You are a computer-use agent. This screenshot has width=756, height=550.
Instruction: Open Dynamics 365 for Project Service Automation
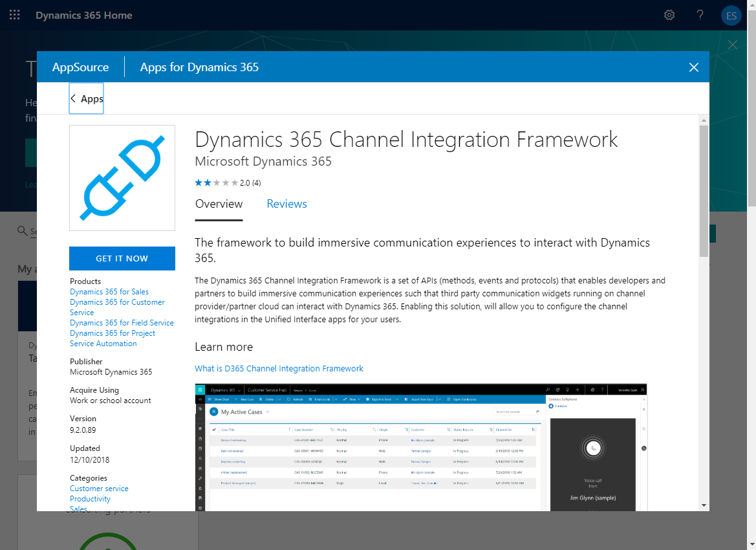tap(113, 338)
